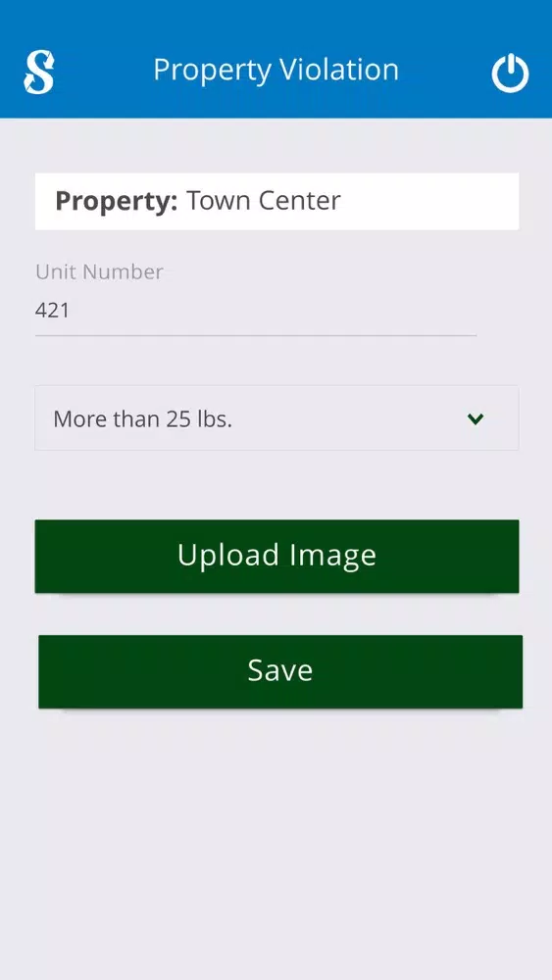Click the Save button

coord(280,672)
